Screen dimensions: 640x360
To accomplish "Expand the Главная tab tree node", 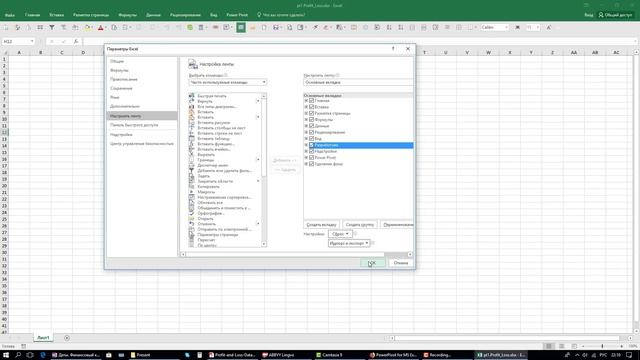I will (x=306, y=100).
